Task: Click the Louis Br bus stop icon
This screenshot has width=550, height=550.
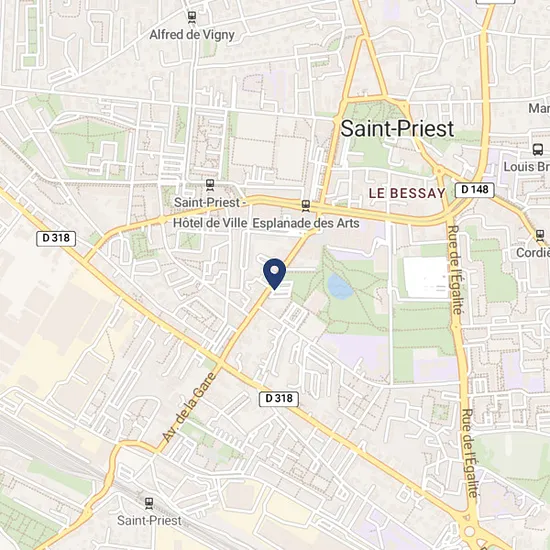Action: click(537, 150)
